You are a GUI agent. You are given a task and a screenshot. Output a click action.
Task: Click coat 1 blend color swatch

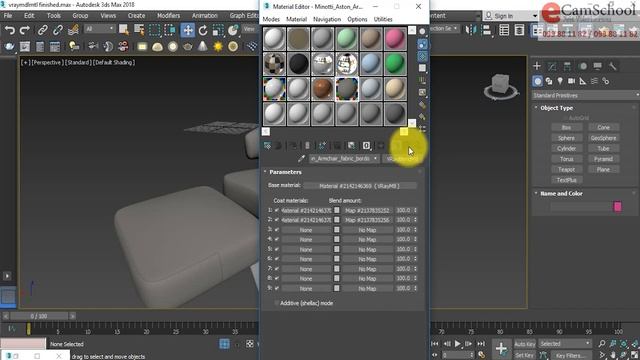[x=337, y=210]
